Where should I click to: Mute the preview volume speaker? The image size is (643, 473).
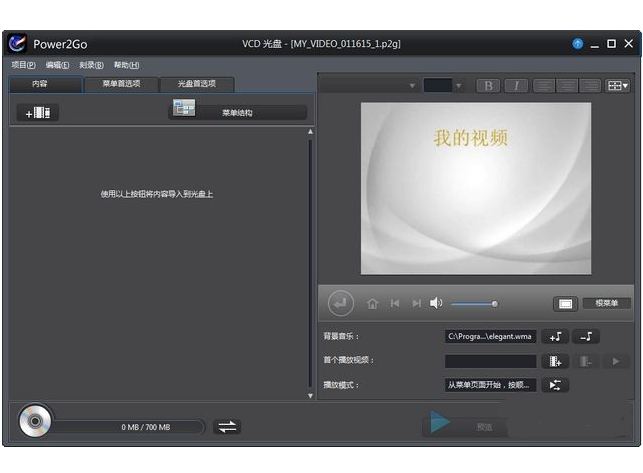436,303
